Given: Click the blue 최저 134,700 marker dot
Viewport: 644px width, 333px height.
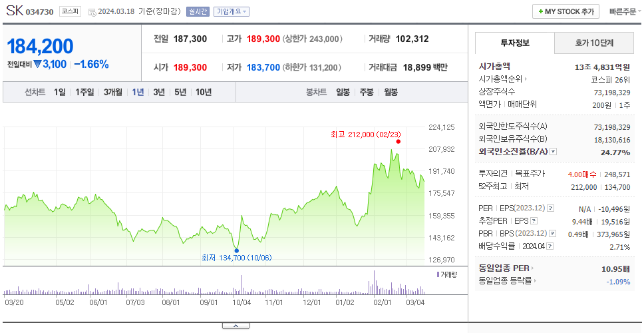Looking at the screenshot, I should 236,250.
